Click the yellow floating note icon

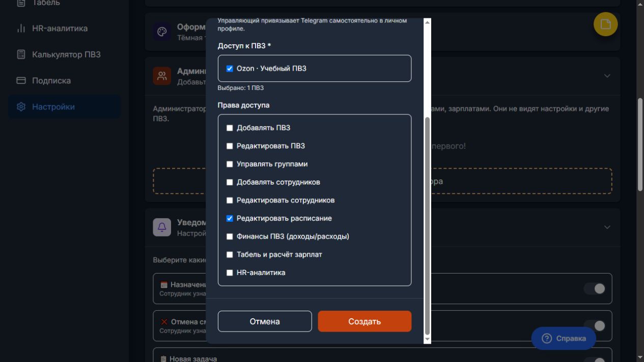605,24
